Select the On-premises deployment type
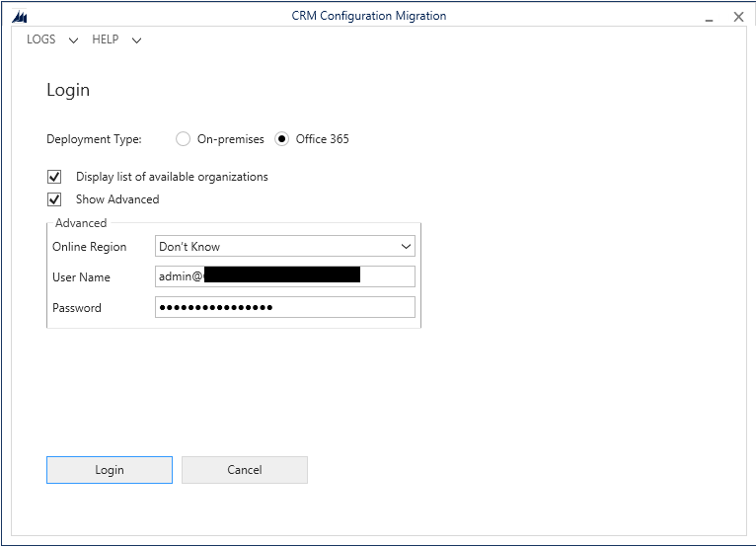The image size is (756, 547). pos(183,139)
